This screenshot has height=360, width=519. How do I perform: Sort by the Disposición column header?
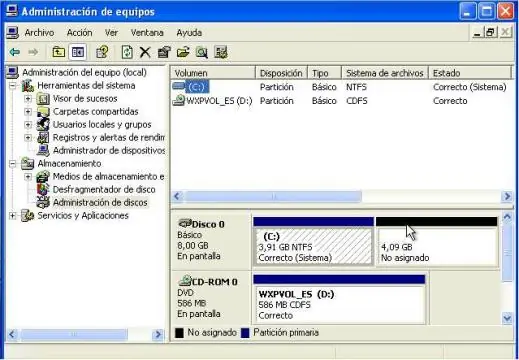281,73
